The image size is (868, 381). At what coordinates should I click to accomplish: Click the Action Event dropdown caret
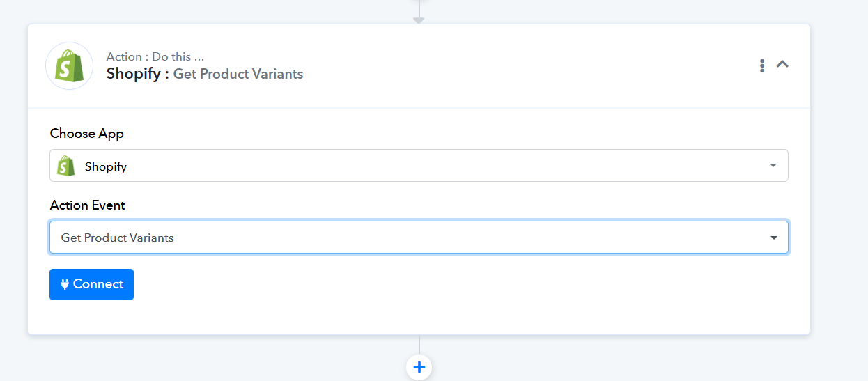click(x=773, y=238)
